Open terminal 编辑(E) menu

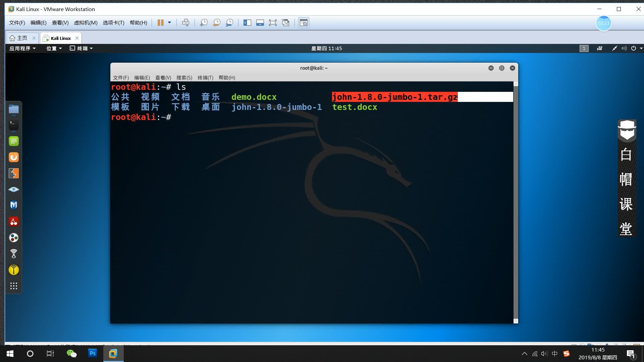pyautogui.click(x=142, y=77)
